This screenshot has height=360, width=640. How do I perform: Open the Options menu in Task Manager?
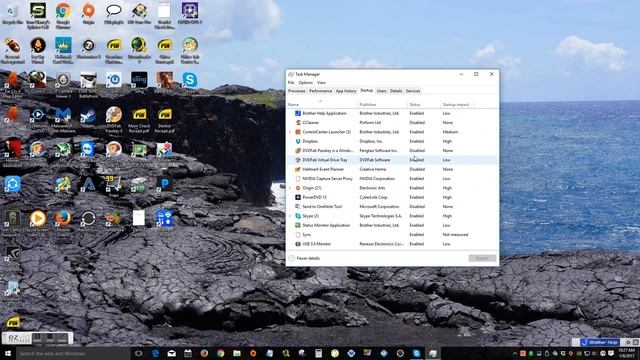tap(305, 82)
